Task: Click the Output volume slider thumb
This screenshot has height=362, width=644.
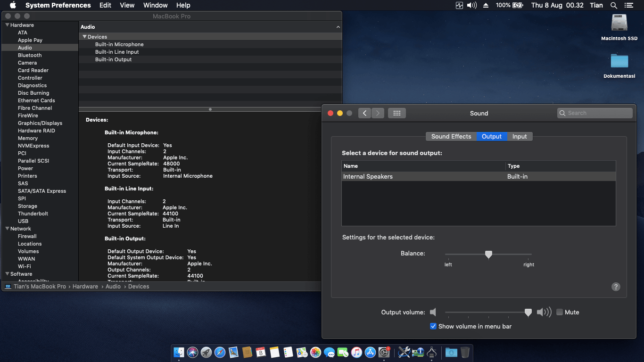Action: point(528,313)
